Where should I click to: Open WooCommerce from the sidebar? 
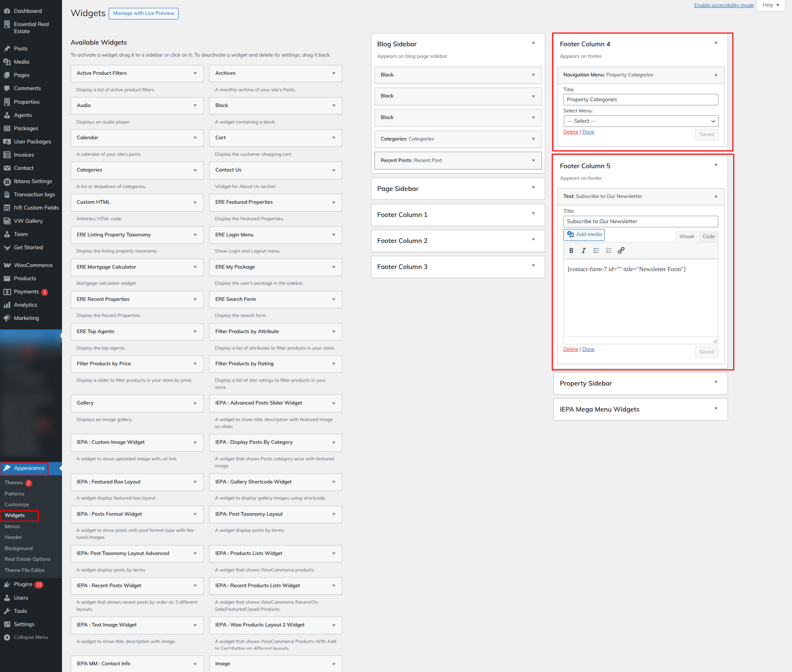tap(33, 265)
